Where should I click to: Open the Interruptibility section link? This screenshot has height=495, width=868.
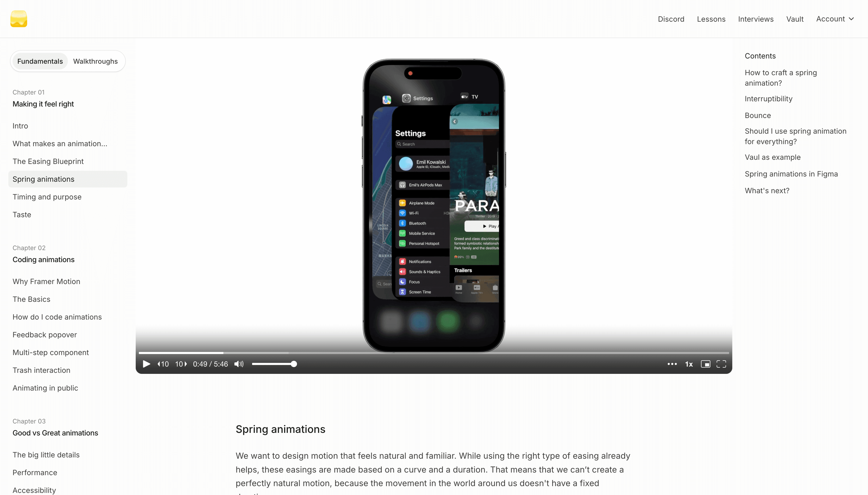pyautogui.click(x=769, y=98)
